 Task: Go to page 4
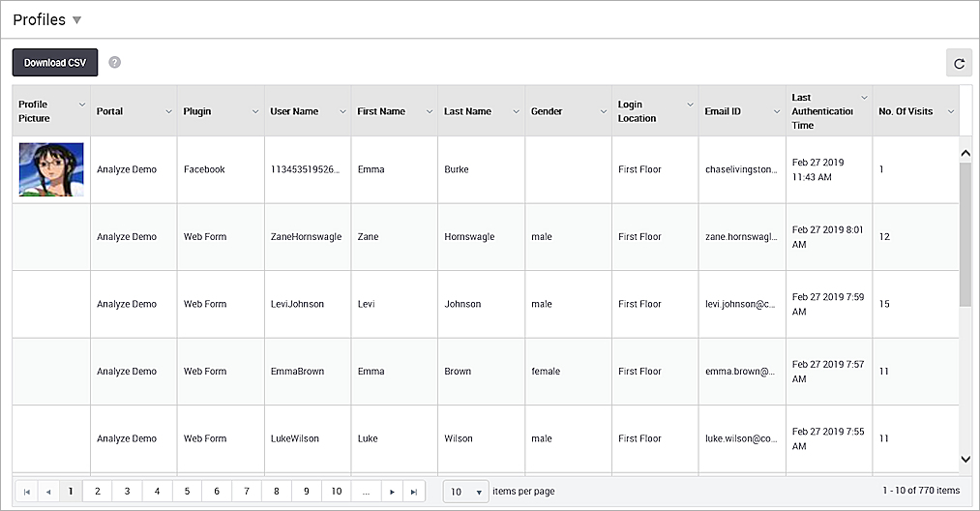click(x=157, y=492)
